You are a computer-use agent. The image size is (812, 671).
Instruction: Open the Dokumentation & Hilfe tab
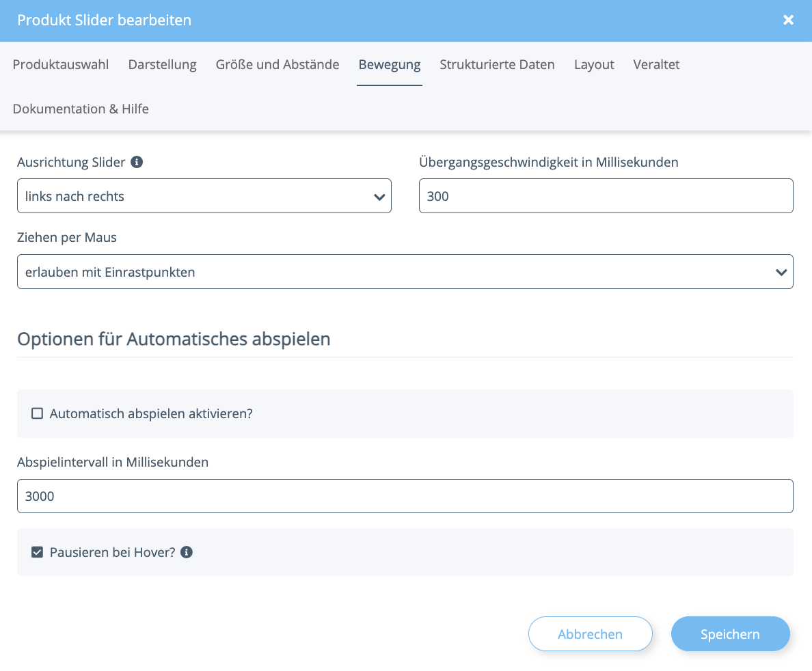(x=80, y=109)
